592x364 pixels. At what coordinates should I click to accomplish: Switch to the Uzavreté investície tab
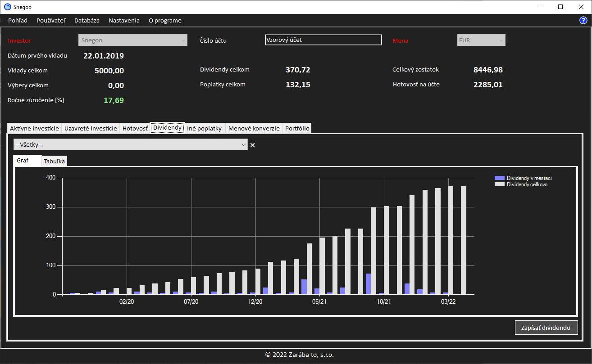point(91,128)
